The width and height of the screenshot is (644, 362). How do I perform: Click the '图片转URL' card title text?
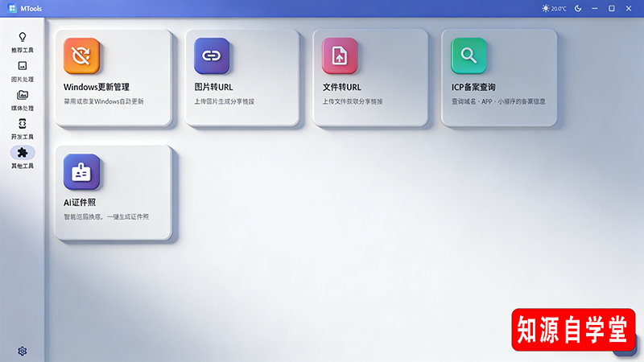(x=213, y=87)
